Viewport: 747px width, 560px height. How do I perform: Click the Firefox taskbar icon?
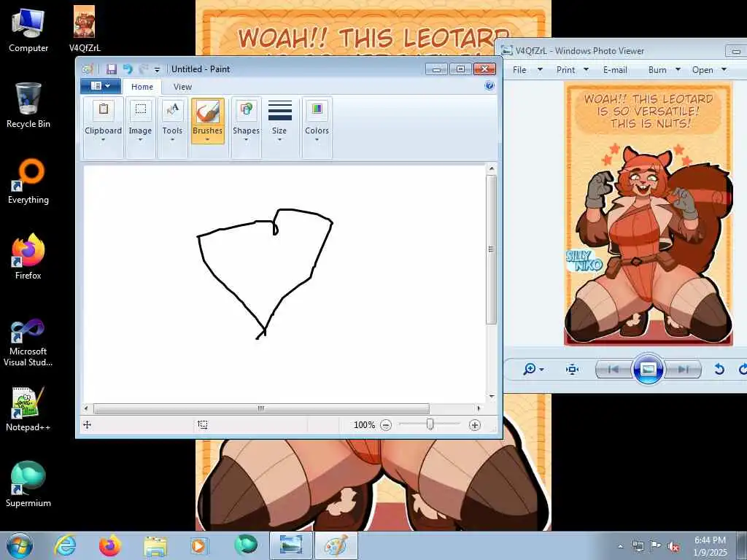pos(110,545)
